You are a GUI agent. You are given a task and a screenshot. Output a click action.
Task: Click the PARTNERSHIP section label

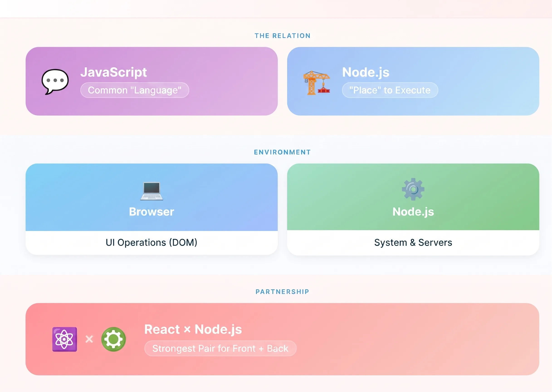[x=283, y=292]
